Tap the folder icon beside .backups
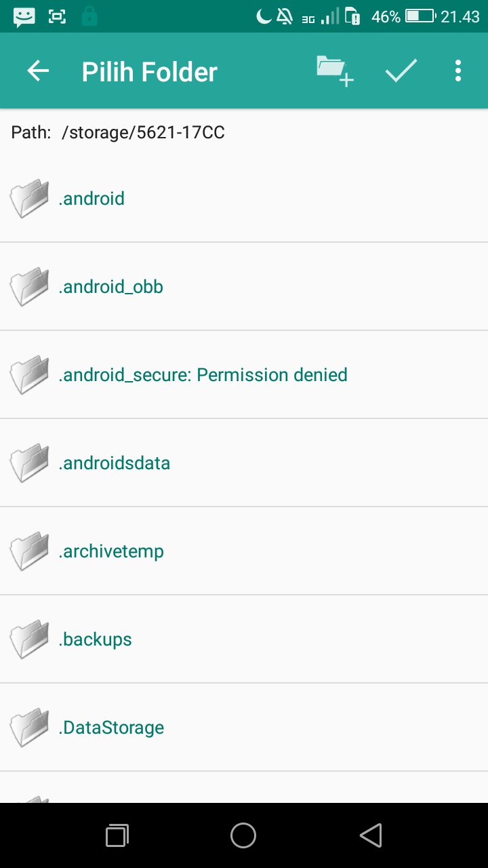Image resolution: width=488 pixels, height=868 pixels. [29, 639]
